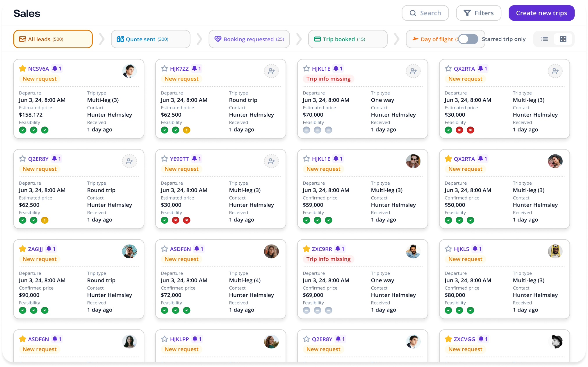Viewport: 588px width, 367px height.
Task: Click chevron after All leads stage
Action: click(x=102, y=39)
